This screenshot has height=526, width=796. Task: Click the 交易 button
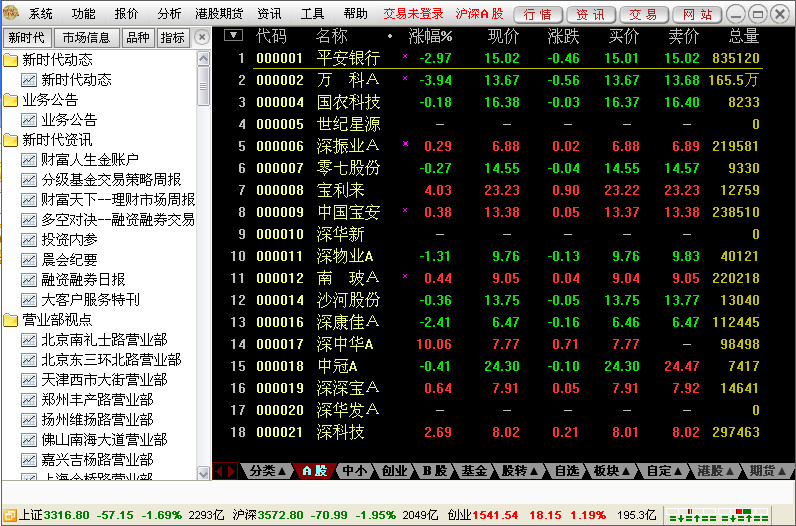[x=643, y=14]
